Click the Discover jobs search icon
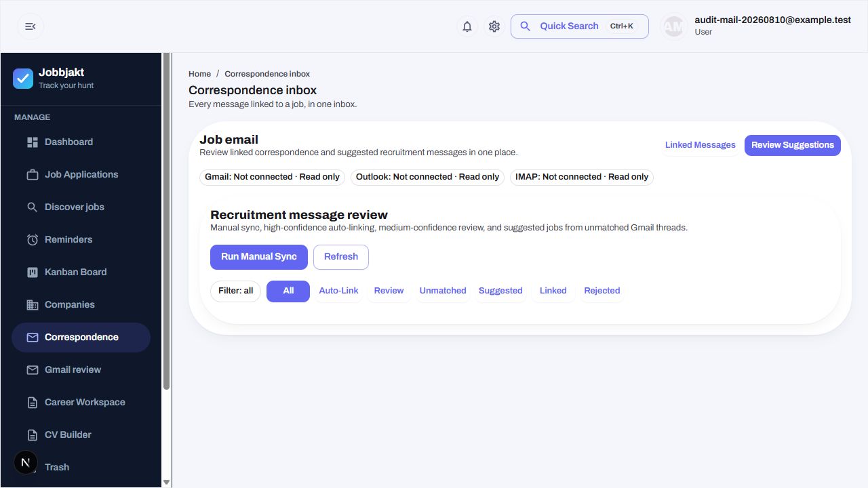 [x=33, y=207]
